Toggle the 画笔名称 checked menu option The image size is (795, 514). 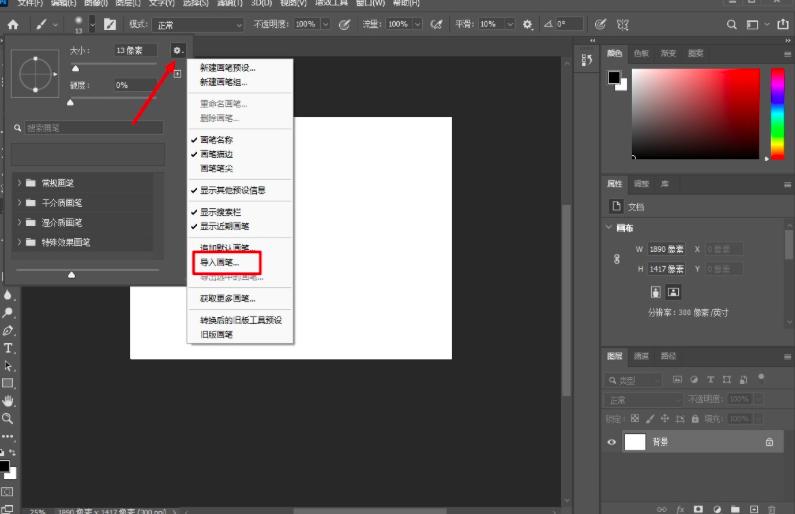[x=217, y=139]
